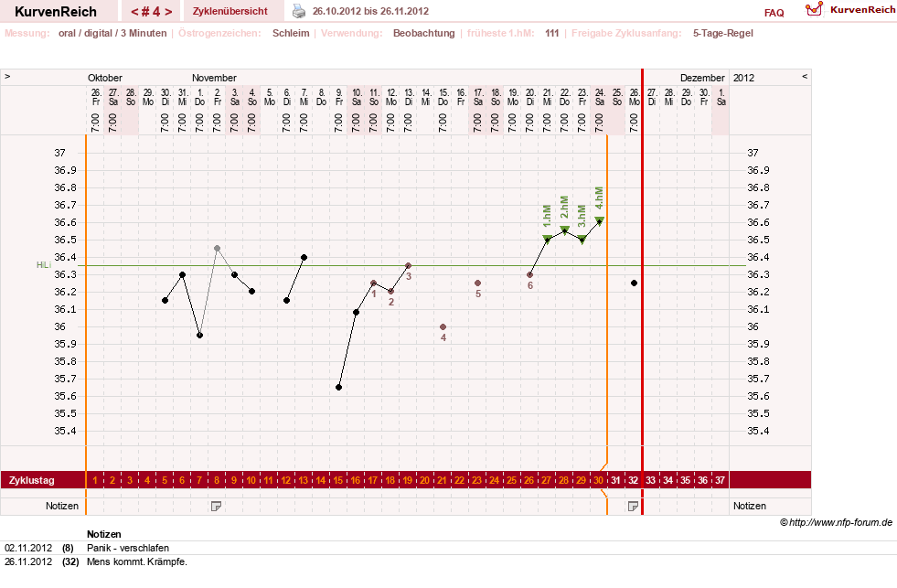This screenshot has height=588, width=897.
Task: Open the note icon on cycle day 32
Action: coord(634,507)
